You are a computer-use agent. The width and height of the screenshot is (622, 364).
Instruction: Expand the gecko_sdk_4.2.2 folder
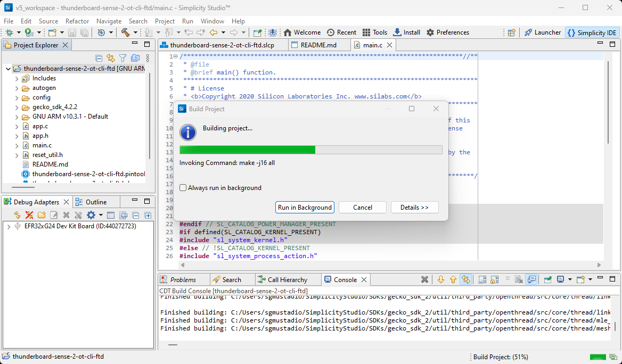click(x=17, y=107)
